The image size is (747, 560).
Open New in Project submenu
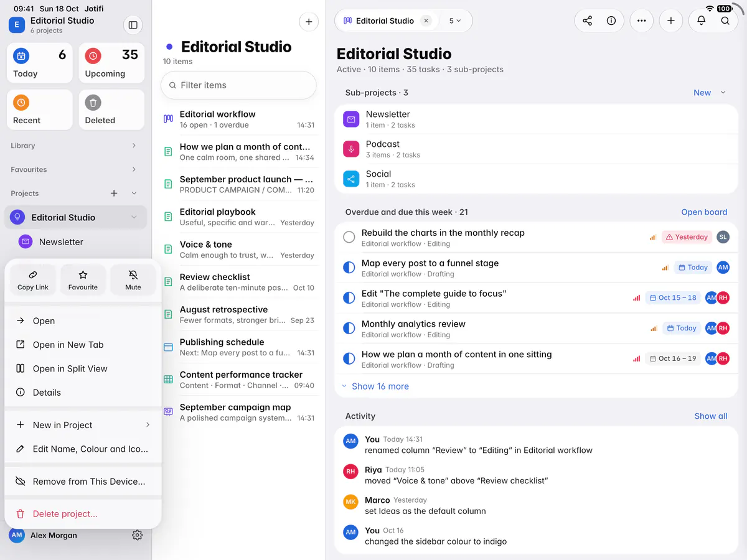pos(83,425)
